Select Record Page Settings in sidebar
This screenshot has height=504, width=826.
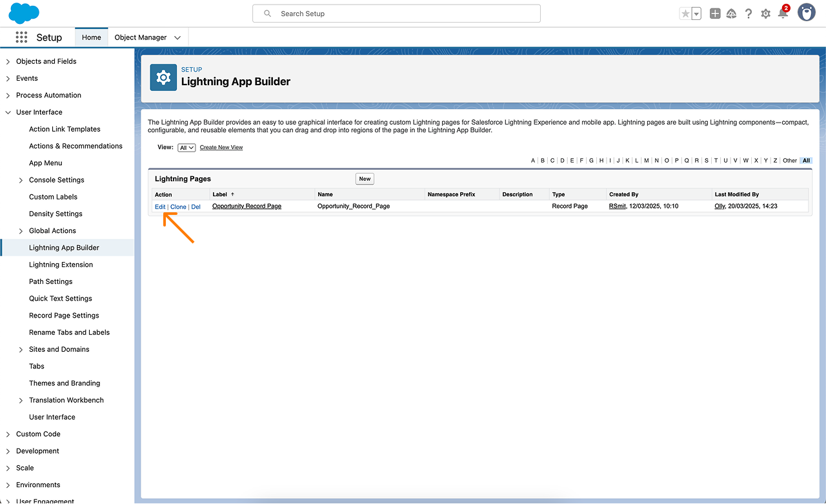[x=64, y=316]
